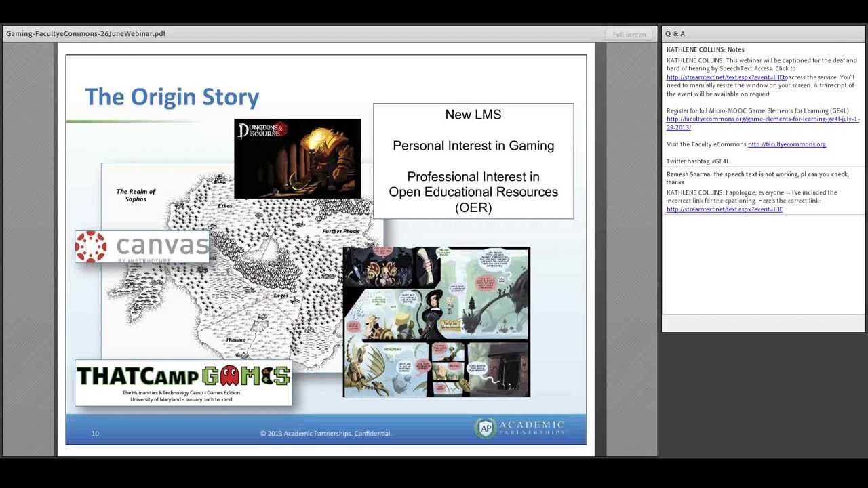
Task: Click the Dungeons & Discourse image
Action: coord(297,159)
